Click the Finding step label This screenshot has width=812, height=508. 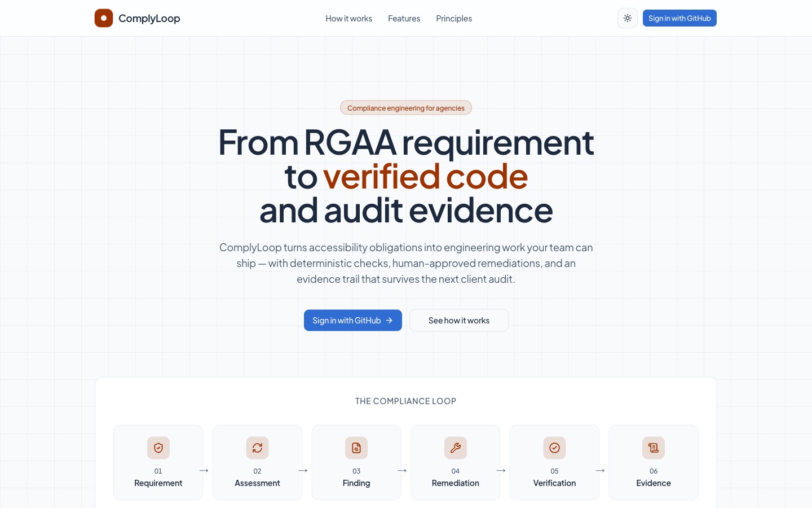click(356, 483)
